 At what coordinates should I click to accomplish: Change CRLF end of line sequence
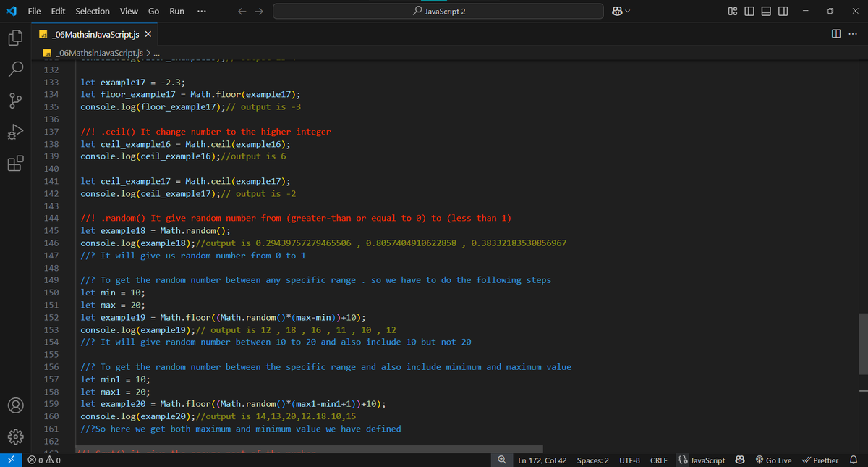point(658,460)
